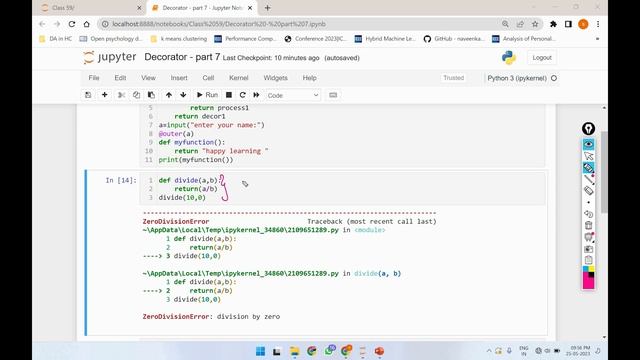
Task: Paste cells below icon in toolbar
Action: coord(151,95)
